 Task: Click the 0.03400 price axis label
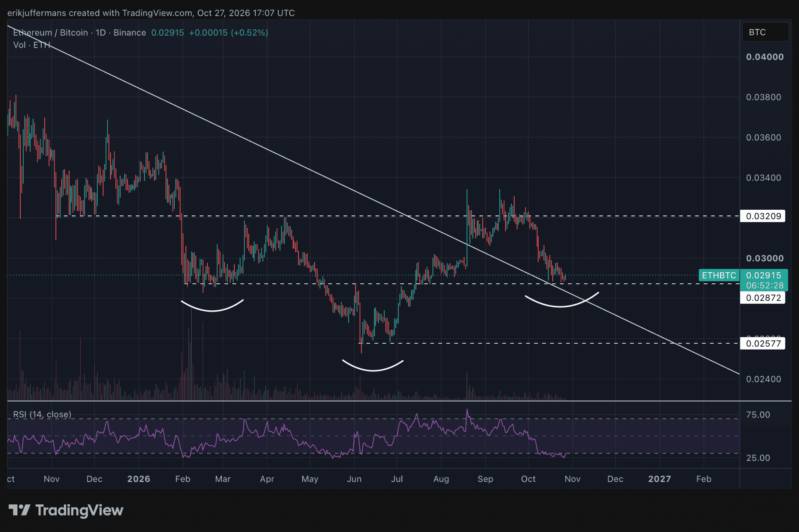[x=763, y=178]
